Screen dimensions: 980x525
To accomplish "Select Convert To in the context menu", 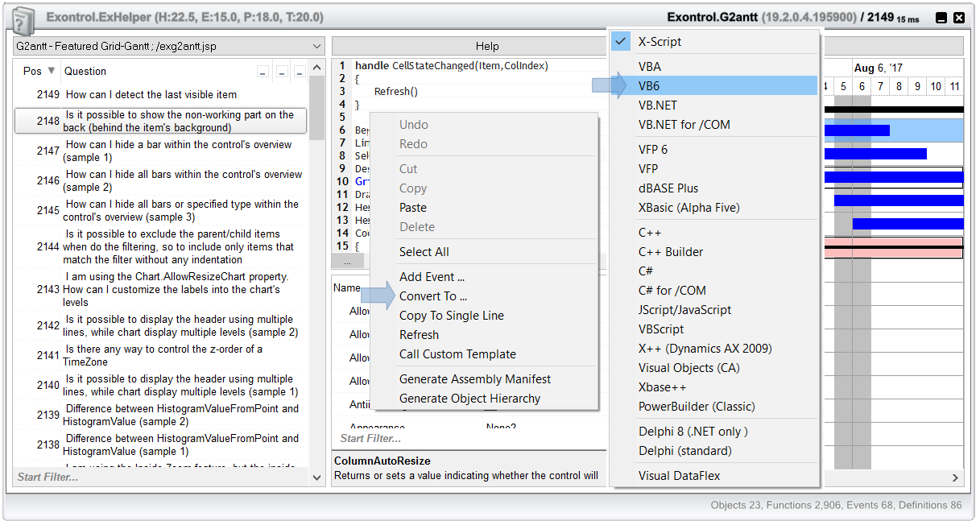I will [432, 296].
